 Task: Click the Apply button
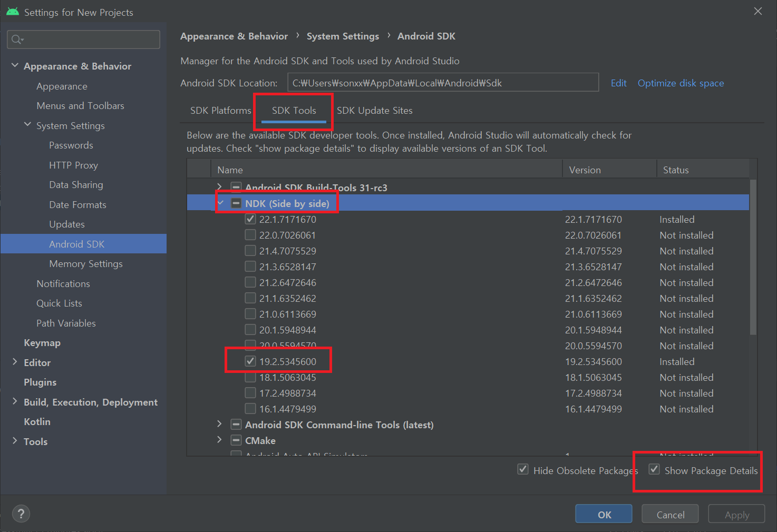[x=736, y=514]
